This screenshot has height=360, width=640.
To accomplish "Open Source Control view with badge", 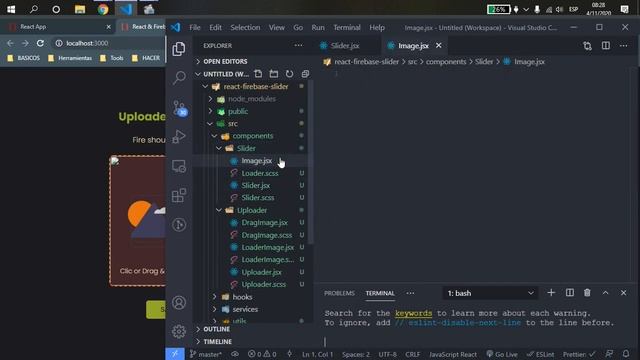I will pos(180,108).
